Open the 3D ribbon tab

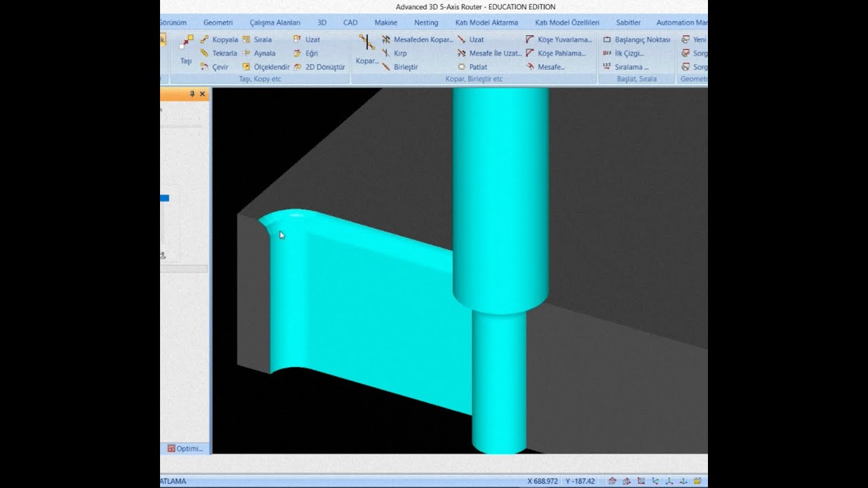321,22
